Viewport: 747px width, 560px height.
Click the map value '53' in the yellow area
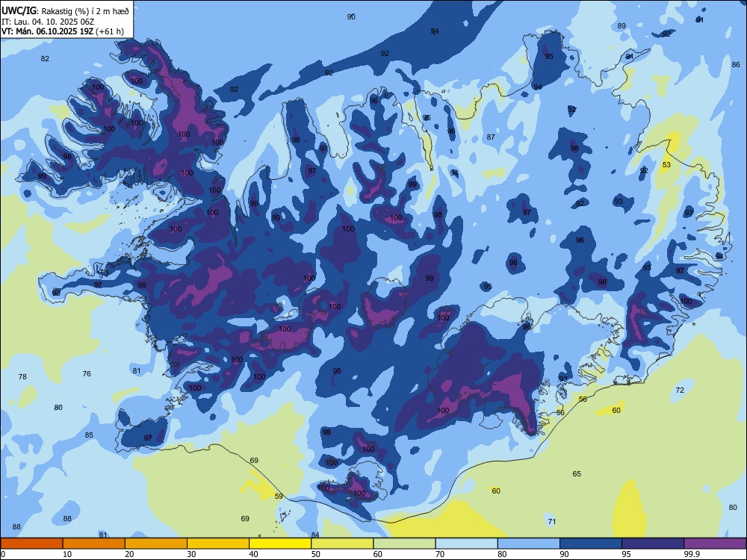tap(666, 165)
